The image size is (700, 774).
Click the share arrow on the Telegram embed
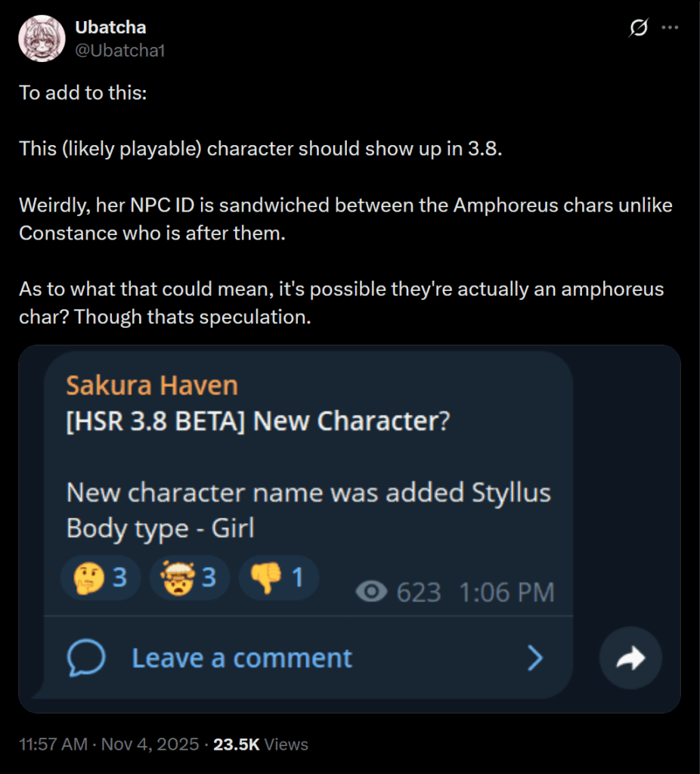[x=630, y=658]
